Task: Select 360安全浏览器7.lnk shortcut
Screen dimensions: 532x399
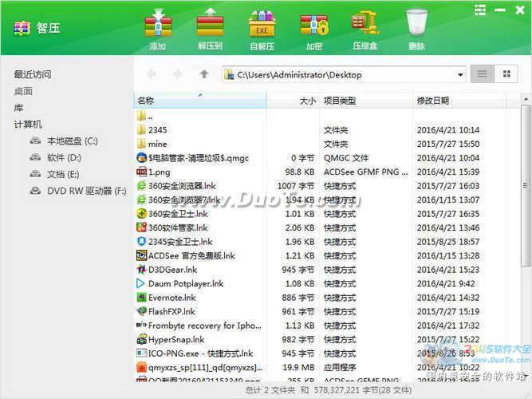Action: pos(179,199)
